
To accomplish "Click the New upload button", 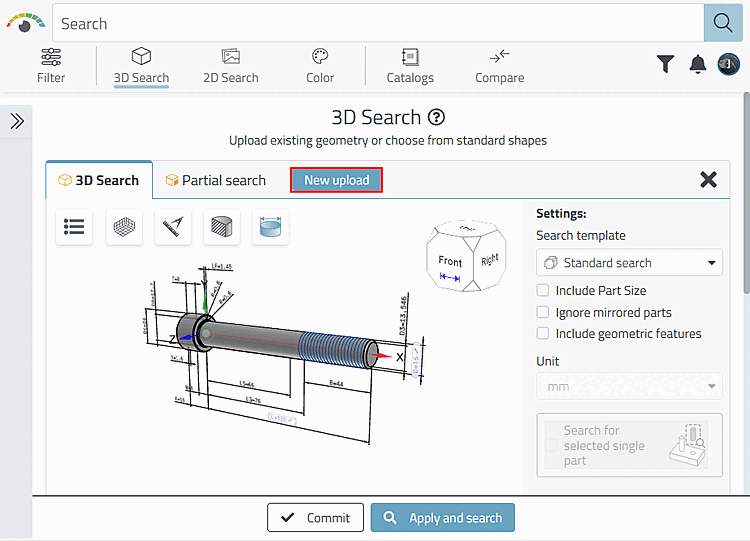I will [x=337, y=180].
